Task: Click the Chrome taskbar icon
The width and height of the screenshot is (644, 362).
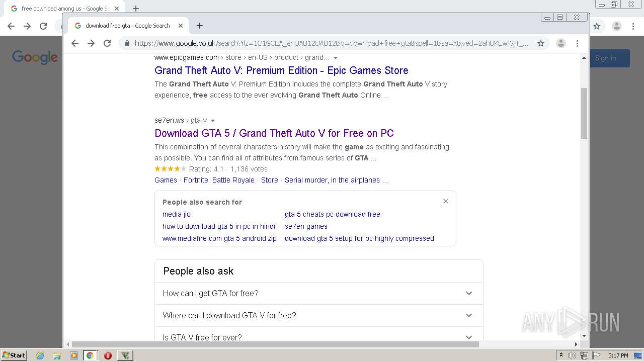Action: click(x=90, y=355)
